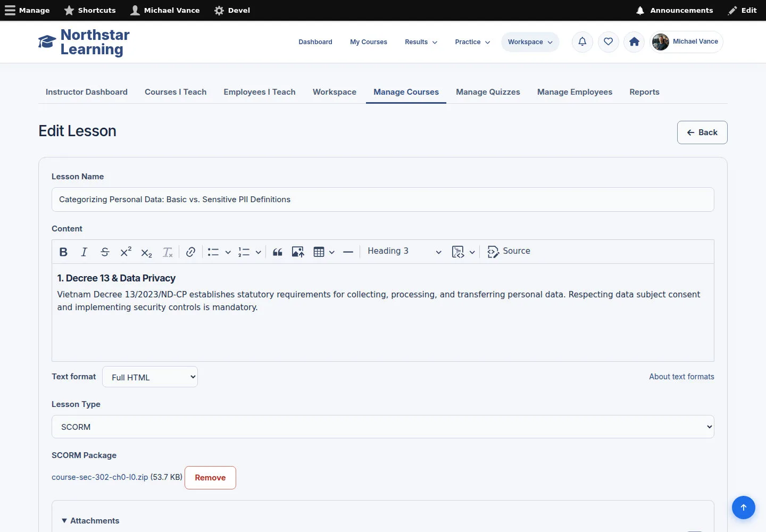The width and height of the screenshot is (766, 532).
Task: Click the insert image icon
Action: 298,252
